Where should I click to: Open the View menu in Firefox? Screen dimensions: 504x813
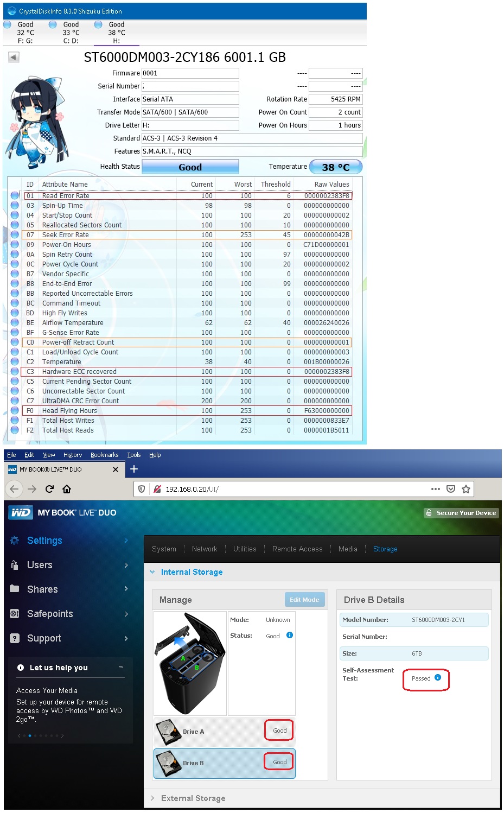[49, 455]
